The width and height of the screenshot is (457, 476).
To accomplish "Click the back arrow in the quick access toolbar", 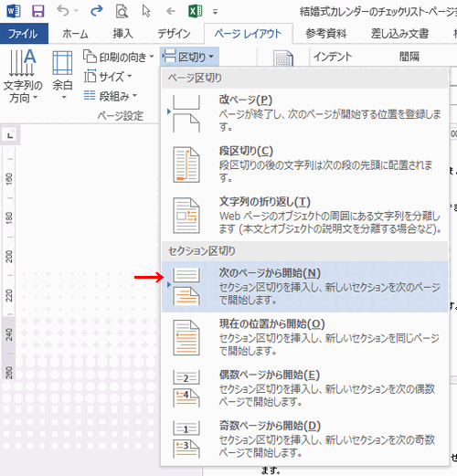I will point(171,12).
